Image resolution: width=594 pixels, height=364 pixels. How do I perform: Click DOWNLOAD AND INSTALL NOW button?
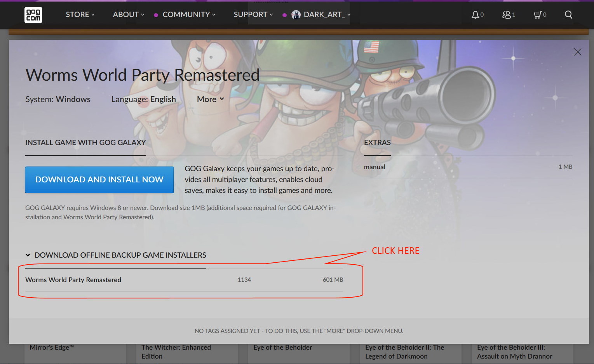99,180
